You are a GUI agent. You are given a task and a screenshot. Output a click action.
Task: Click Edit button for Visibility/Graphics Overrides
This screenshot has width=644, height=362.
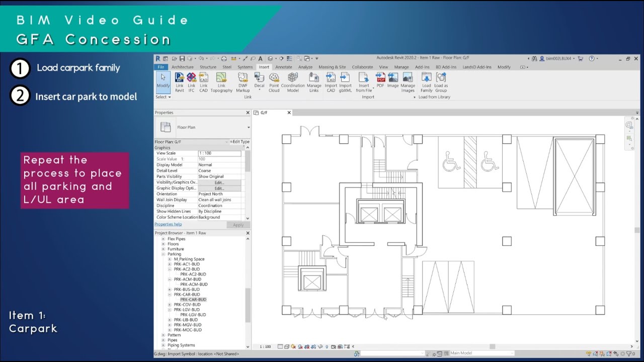click(x=219, y=183)
